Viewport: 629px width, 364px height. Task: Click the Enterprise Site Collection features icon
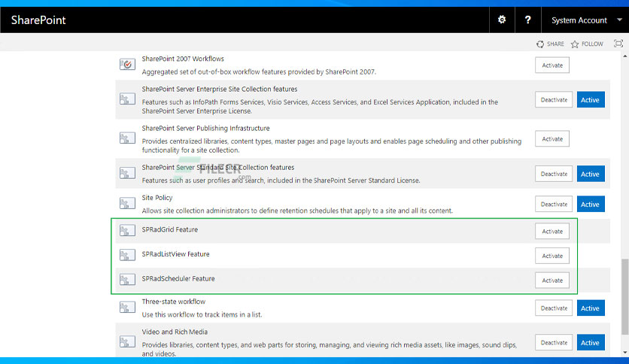click(x=127, y=99)
